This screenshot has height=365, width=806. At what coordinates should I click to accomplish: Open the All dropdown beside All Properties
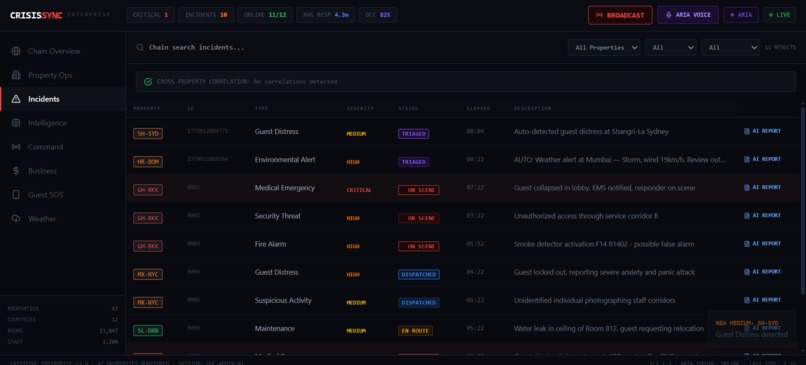tap(671, 47)
